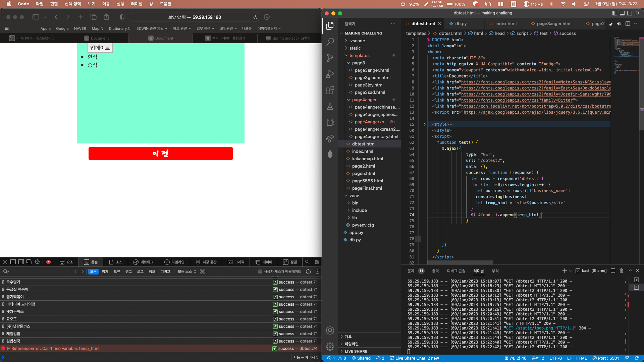
Task: Expand the ReferenceError message in the console
Action: point(8,349)
